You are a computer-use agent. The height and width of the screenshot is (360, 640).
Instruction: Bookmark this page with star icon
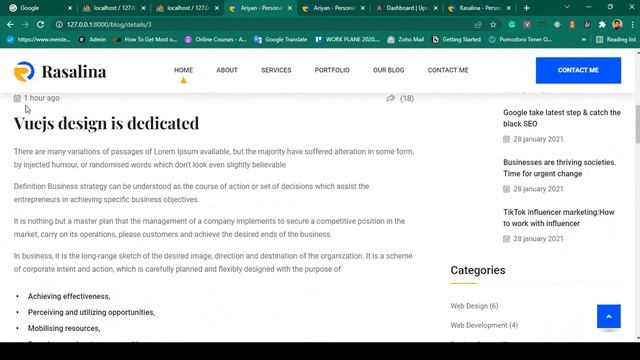tap(493, 24)
